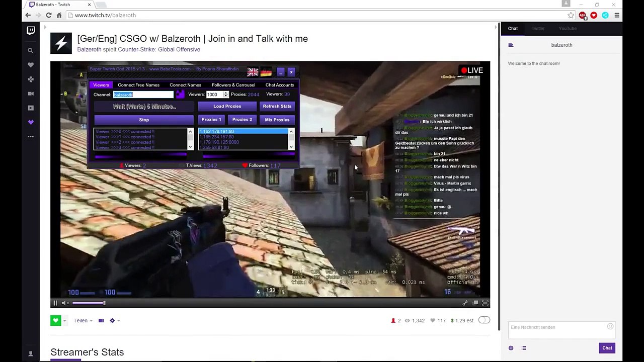Open emoticon picker in chat input
Image resolution: width=644 pixels, height=362 pixels.
click(610, 327)
